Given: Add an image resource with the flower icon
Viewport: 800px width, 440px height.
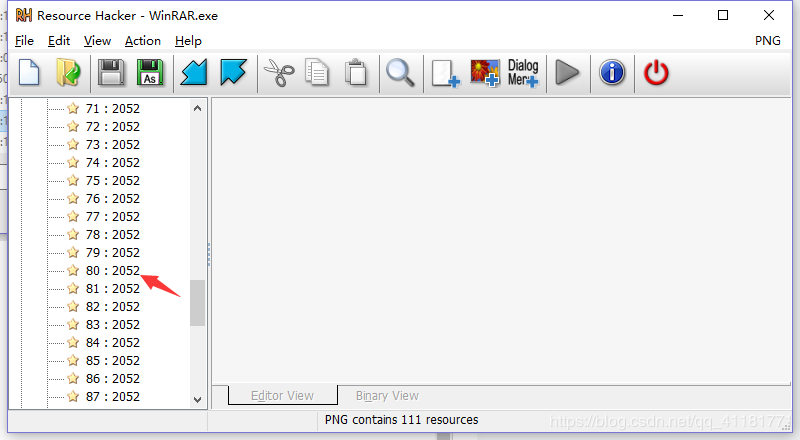Looking at the screenshot, I should [x=485, y=73].
